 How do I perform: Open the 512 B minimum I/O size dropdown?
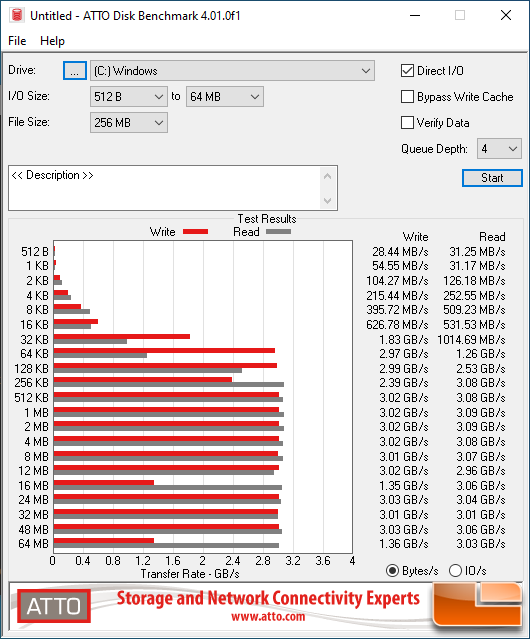[129, 97]
